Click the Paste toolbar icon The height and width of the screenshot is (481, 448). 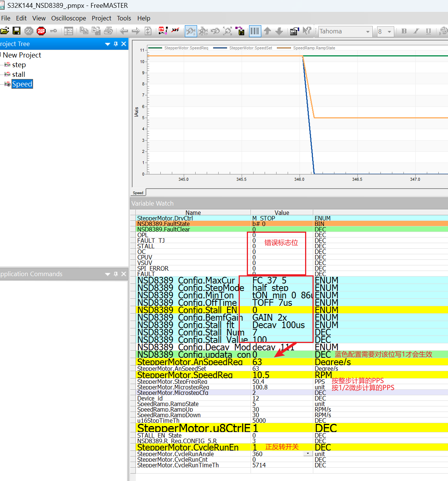pyautogui.click(x=96, y=31)
